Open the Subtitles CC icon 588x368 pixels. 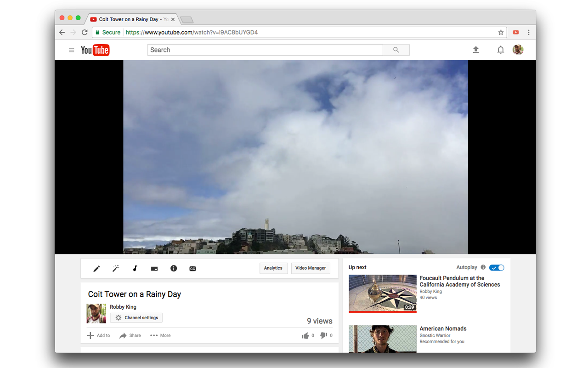[193, 269]
